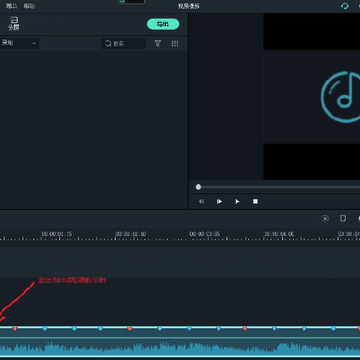
Task: Select the first blue beat marker on the audio clip
Action: [45, 329]
